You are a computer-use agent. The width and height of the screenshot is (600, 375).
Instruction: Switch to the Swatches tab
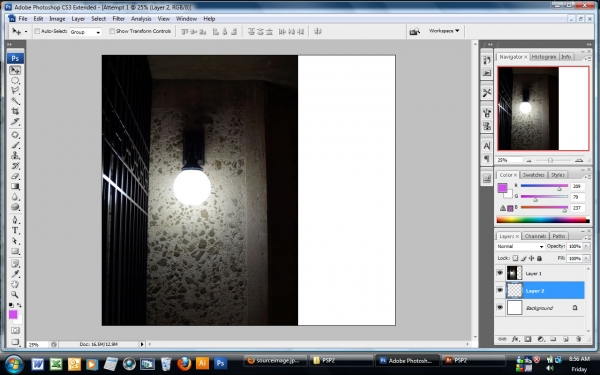(x=533, y=175)
